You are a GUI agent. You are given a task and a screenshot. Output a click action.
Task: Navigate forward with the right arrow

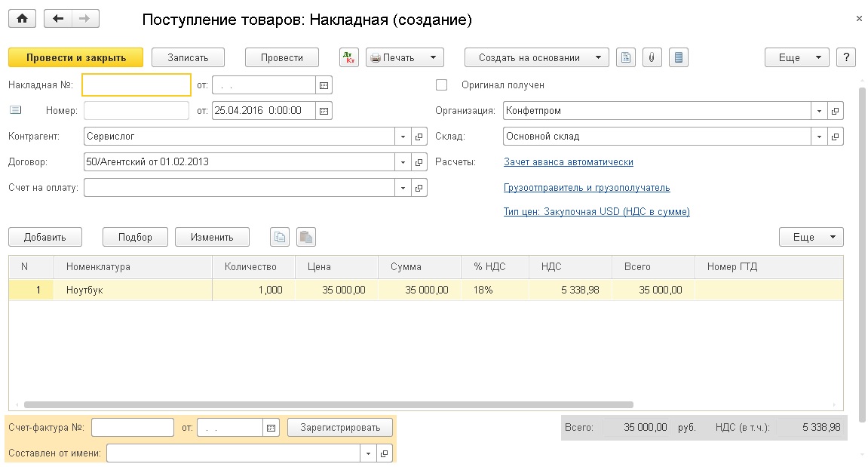click(x=84, y=19)
